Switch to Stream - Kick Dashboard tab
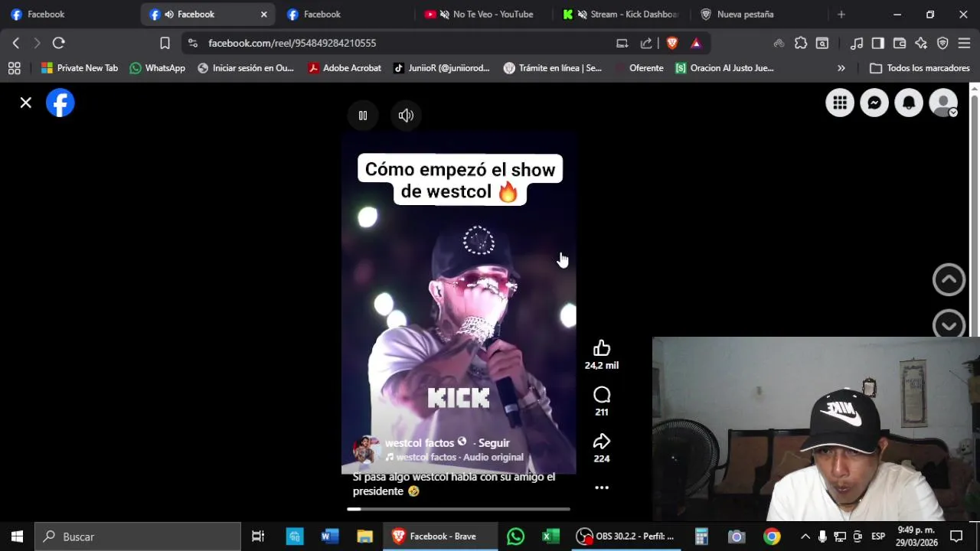The width and height of the screenshot is (980, 551). point(620,15)
